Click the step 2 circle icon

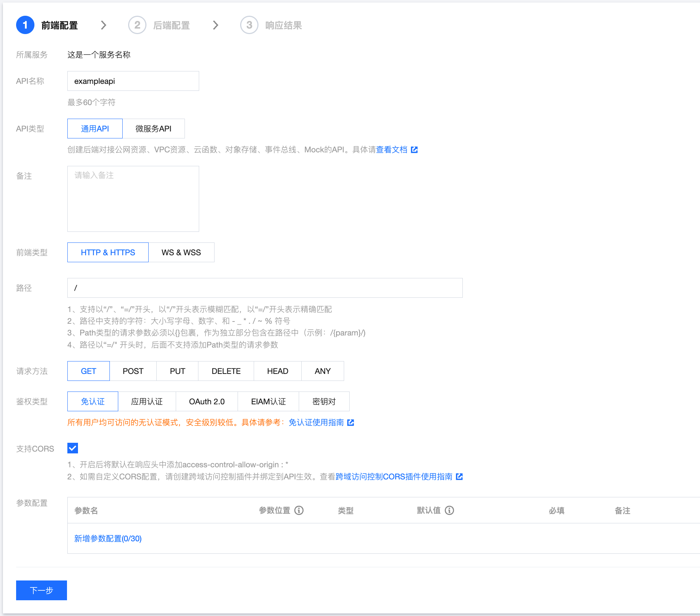pyautogui.click(x=137, y=25)
